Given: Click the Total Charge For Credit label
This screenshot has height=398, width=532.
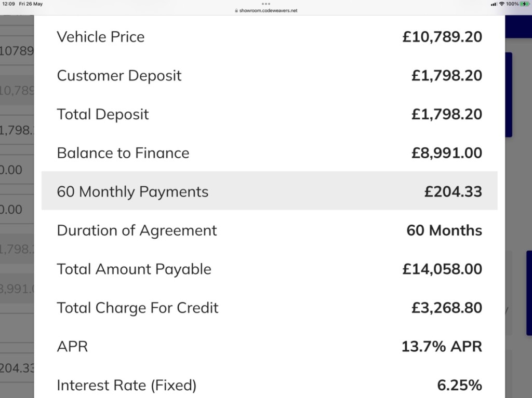Looking at the screenshot, I should click(x=137, y=308).
